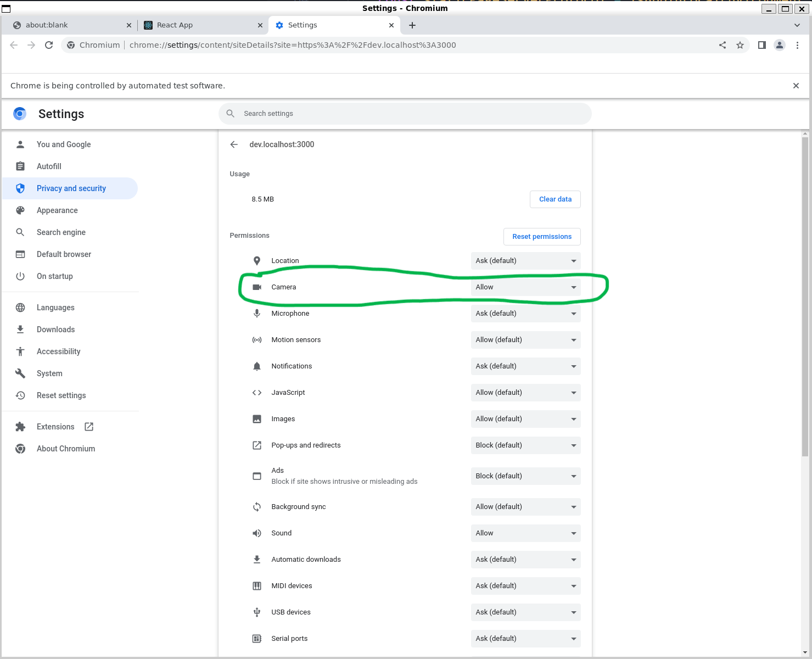Open the Microphone permission dropdown

pyautogui.click(x=525, y=314)
